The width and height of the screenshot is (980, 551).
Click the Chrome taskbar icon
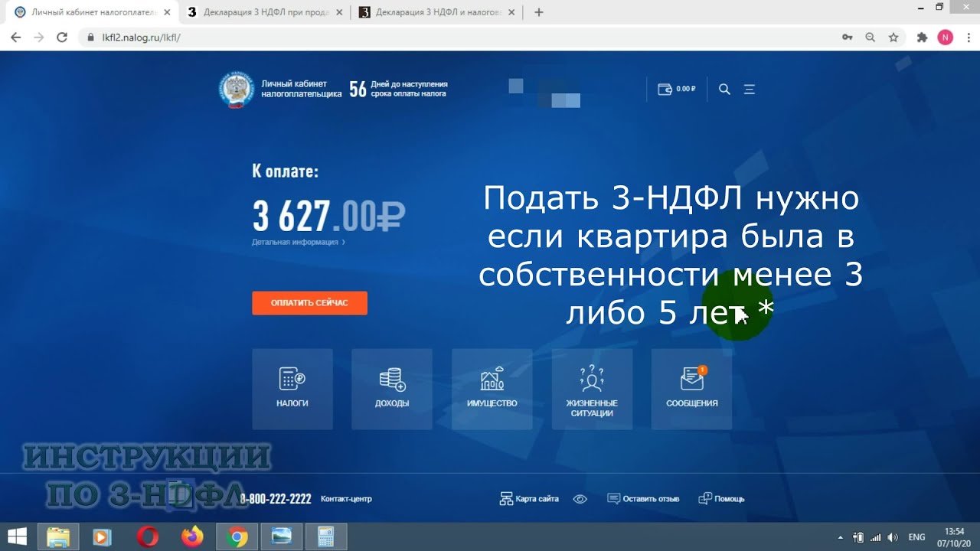point(237,537)
